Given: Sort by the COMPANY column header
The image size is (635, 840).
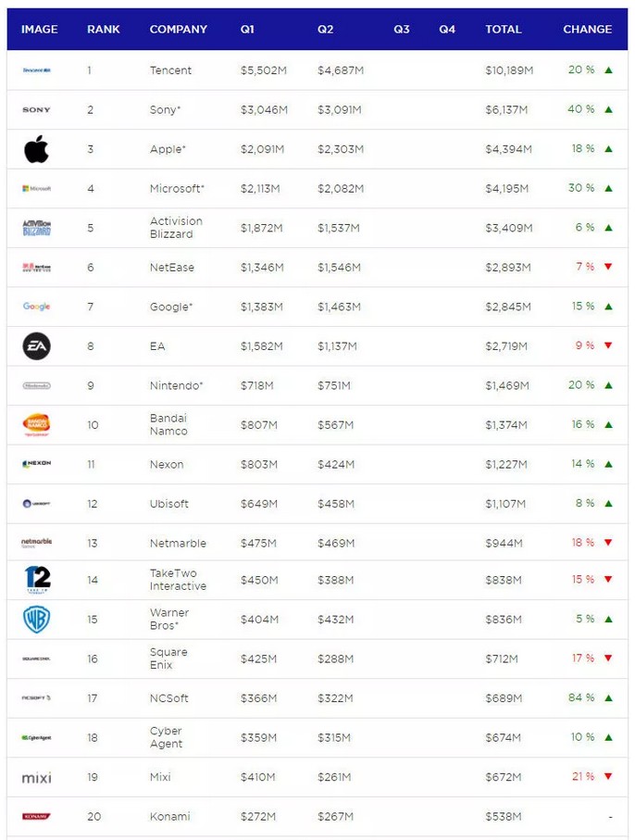Looking at the screenshot, I should pyautogui.click(x=180, y=30).
